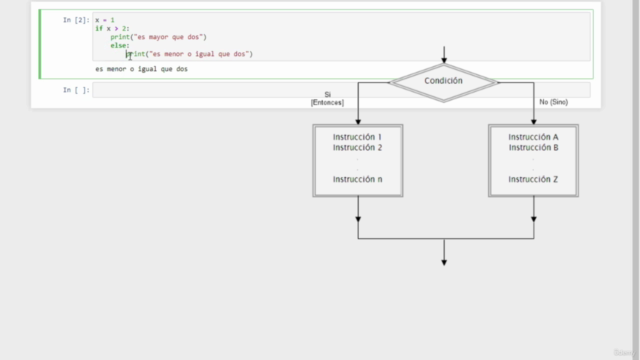Click the 'In [2]:' cell prompt
Screen dimensions: 640x360
tap(76, 20)
